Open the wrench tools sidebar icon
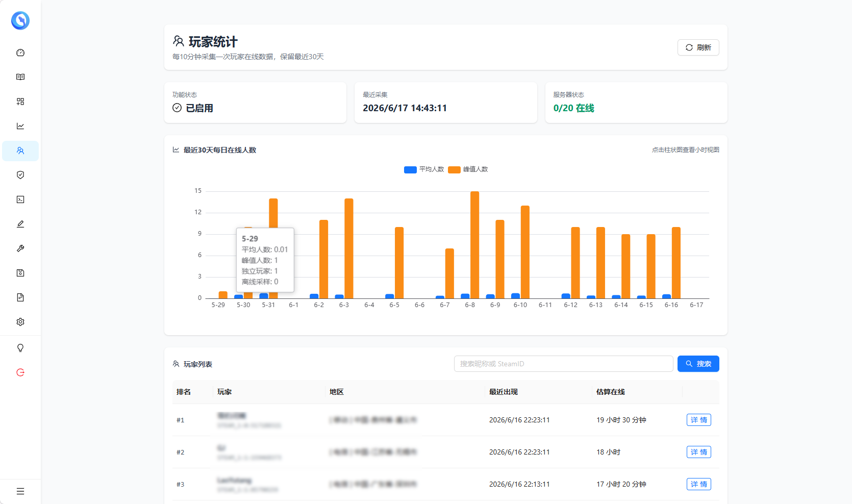Viewport: 852px width, 504px height. (x=20, y=248)
